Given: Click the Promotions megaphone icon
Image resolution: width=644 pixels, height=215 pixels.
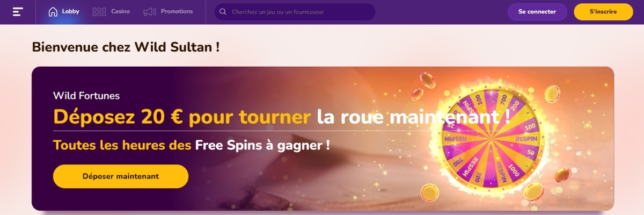Looking at the screenshot, I should point(150,12).
